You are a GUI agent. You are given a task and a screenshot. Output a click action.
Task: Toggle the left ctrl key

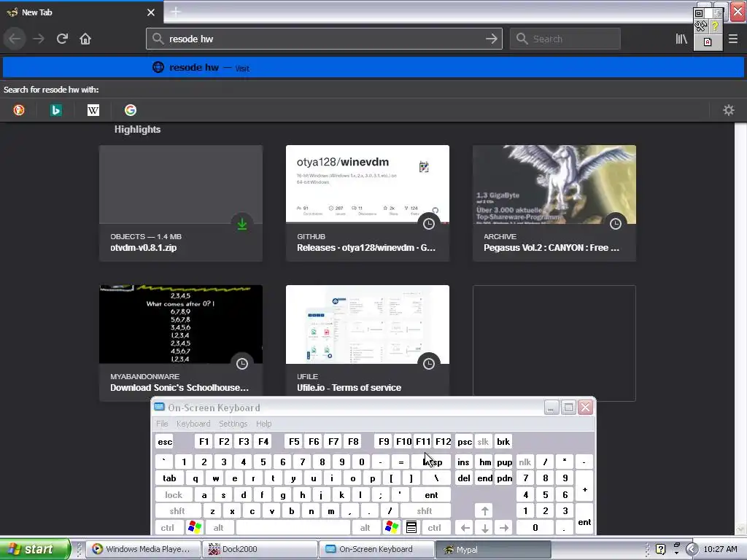click(168, 528)
